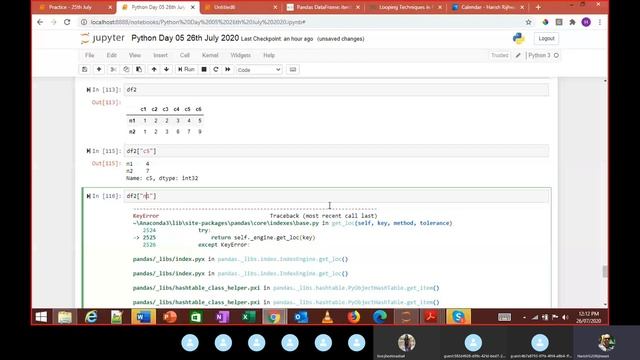This screenshot has width=640, height=360.
Task: Click the volume icon in system tray
Action: 565,317
